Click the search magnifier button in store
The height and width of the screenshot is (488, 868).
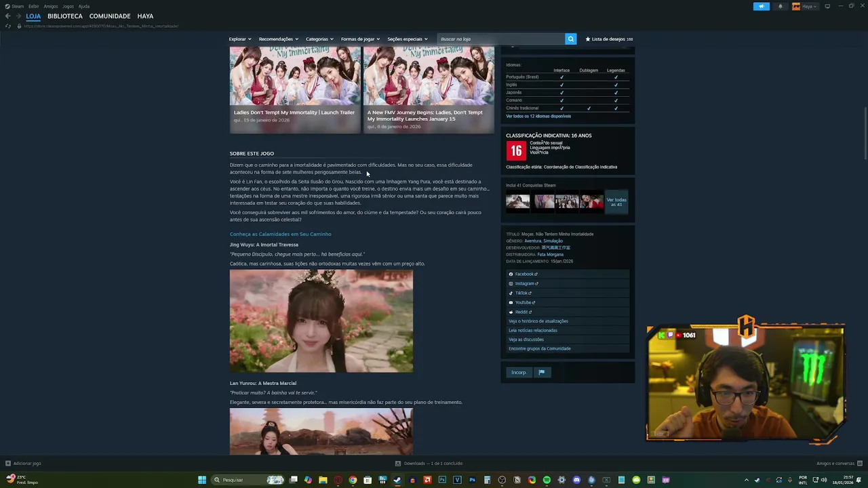571,39
